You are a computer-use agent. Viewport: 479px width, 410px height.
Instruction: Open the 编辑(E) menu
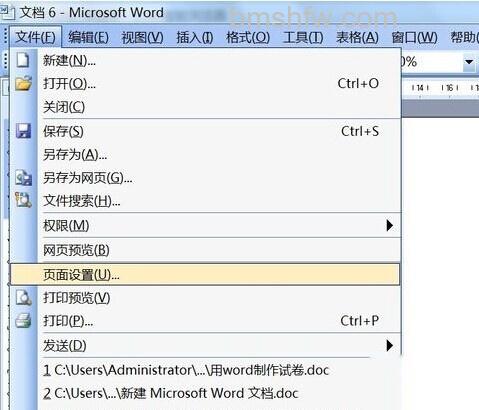point(88,37)
